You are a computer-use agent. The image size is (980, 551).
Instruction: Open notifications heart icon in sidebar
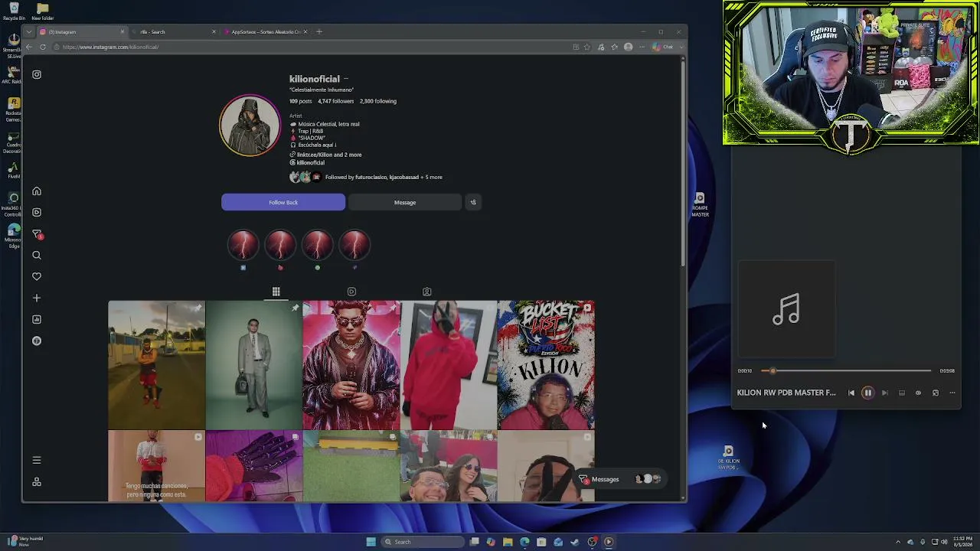[x=37, y=276]
